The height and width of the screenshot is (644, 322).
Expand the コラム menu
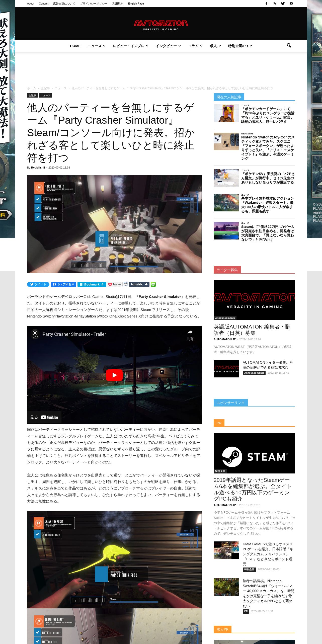coord(195,46)
